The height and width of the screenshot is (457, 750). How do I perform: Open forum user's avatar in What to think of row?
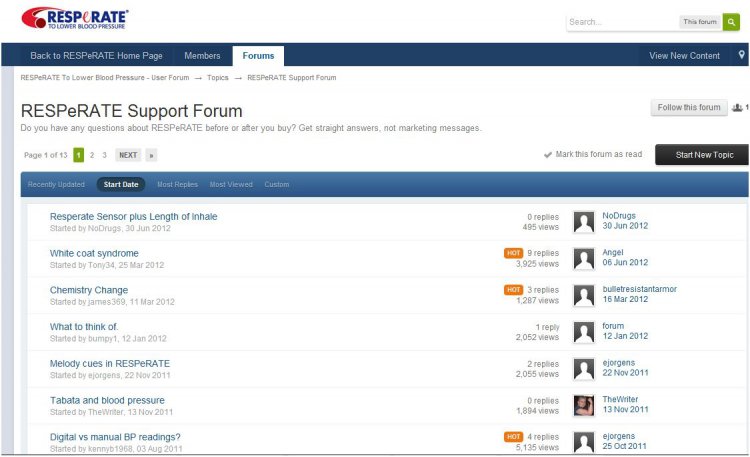point(584,332)
